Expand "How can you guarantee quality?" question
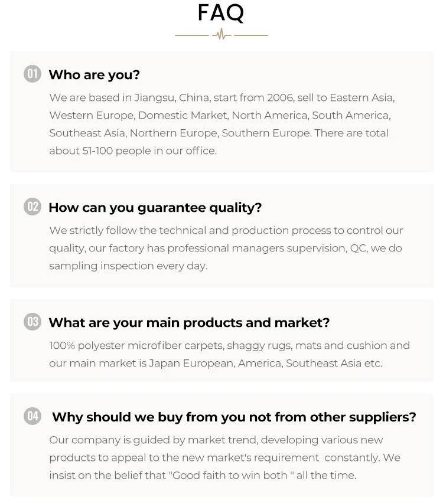This screenshot has height=504, width=443. click(155, 208)
